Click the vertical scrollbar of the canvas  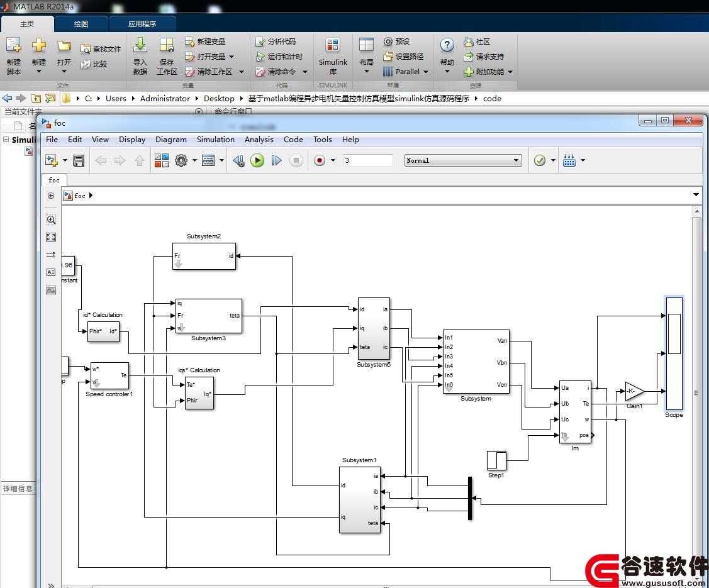[696, 393]
